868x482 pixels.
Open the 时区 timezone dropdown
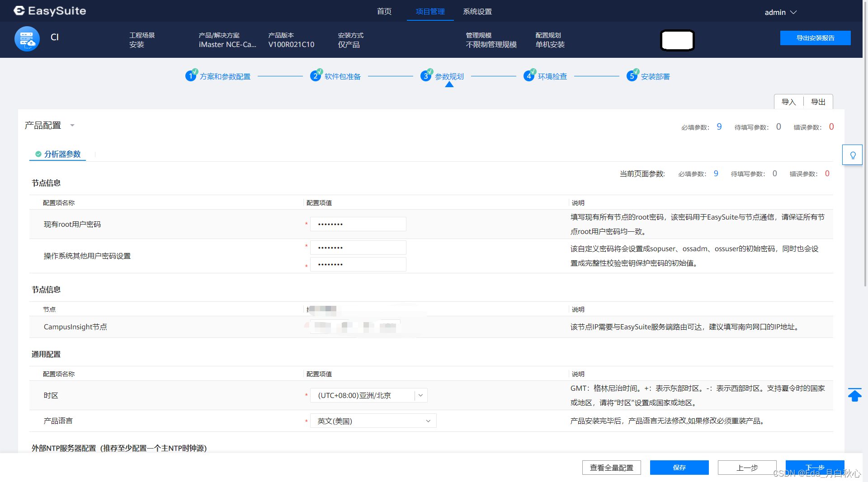369,395
